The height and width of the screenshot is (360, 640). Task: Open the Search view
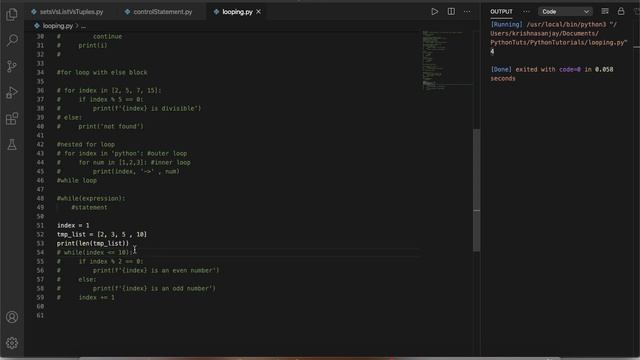(12, 40)
